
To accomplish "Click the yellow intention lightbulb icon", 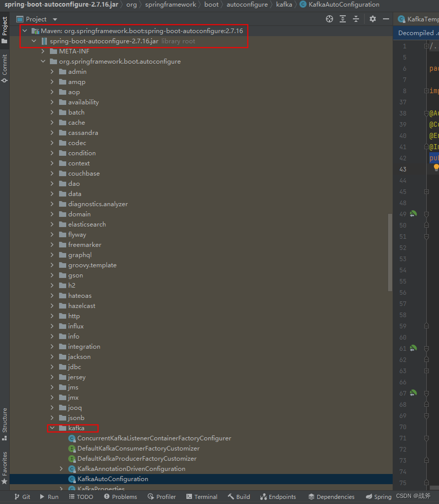I will tap(436, 167).
